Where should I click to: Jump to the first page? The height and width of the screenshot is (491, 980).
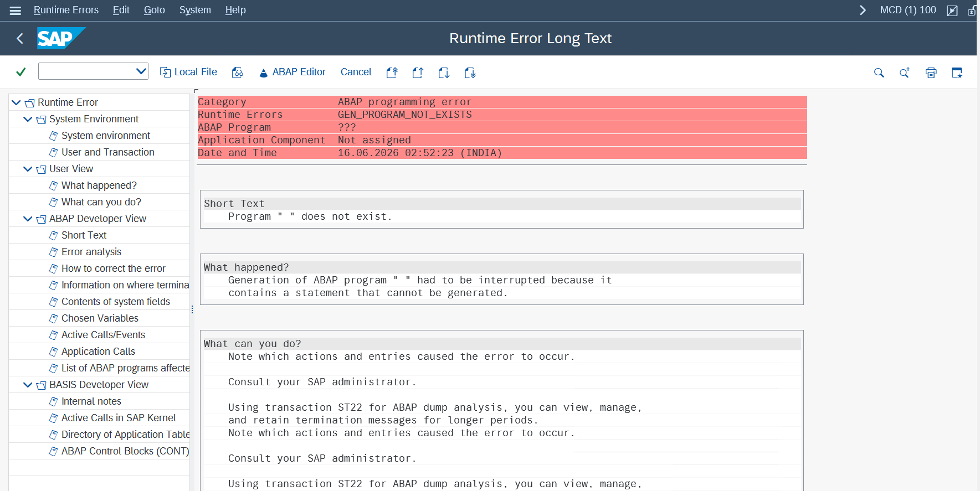[x=392, y=73]
